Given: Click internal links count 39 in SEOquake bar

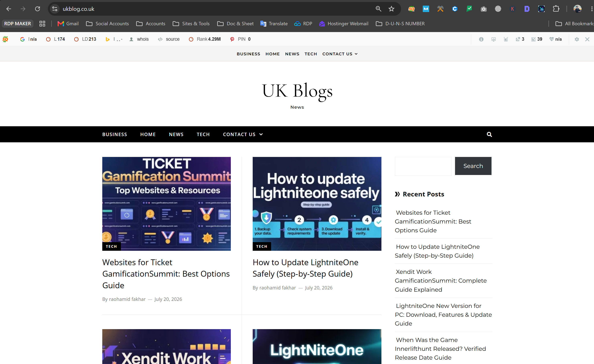Looking at the screenshot, I should [x=537, y=39].
